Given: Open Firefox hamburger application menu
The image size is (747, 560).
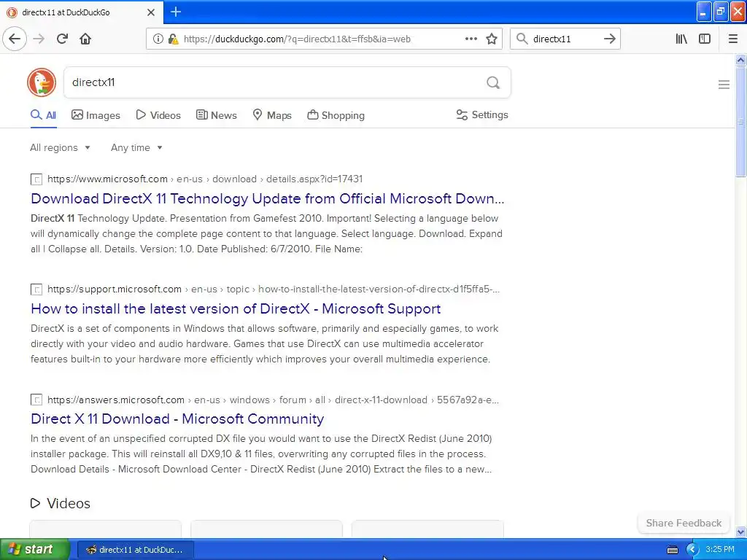Looking at the screenshot, I should 732,39.
